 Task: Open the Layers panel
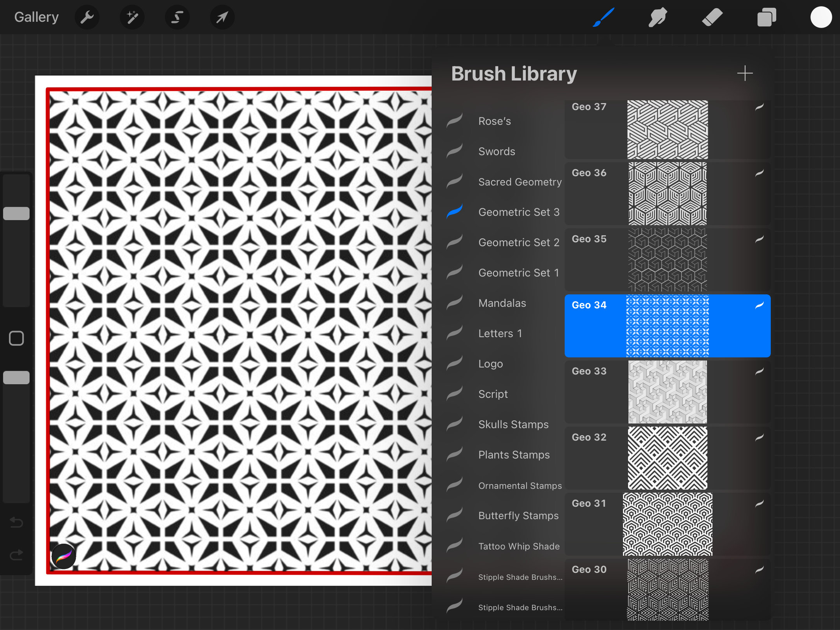tap(766, 17)
